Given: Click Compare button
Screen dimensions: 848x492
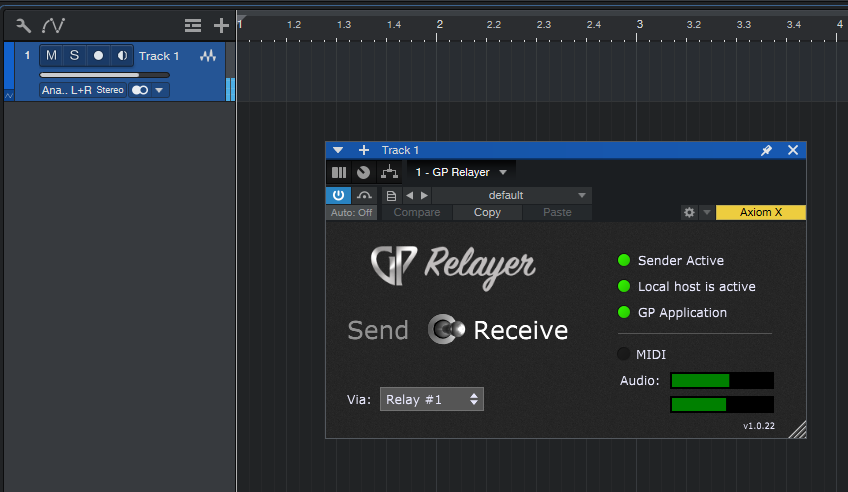Looking at the screenshot, I should click(417, 213).
